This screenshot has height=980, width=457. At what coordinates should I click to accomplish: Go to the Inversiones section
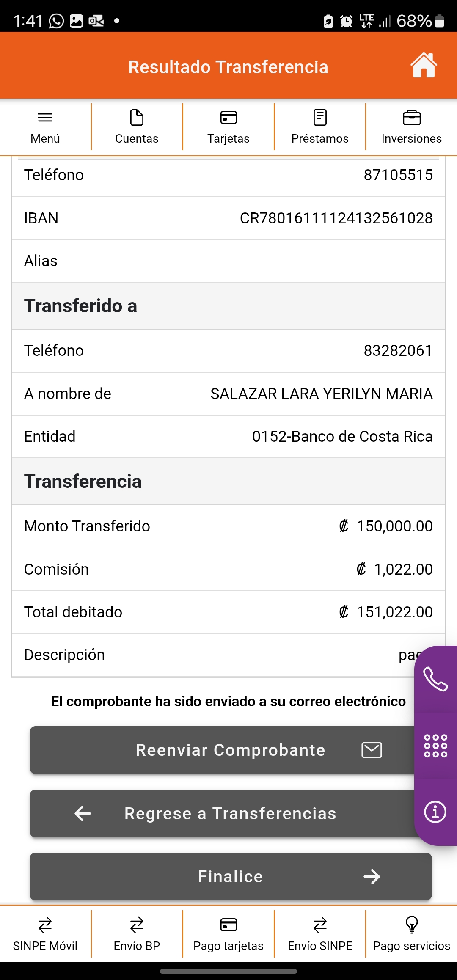(411, 127)
